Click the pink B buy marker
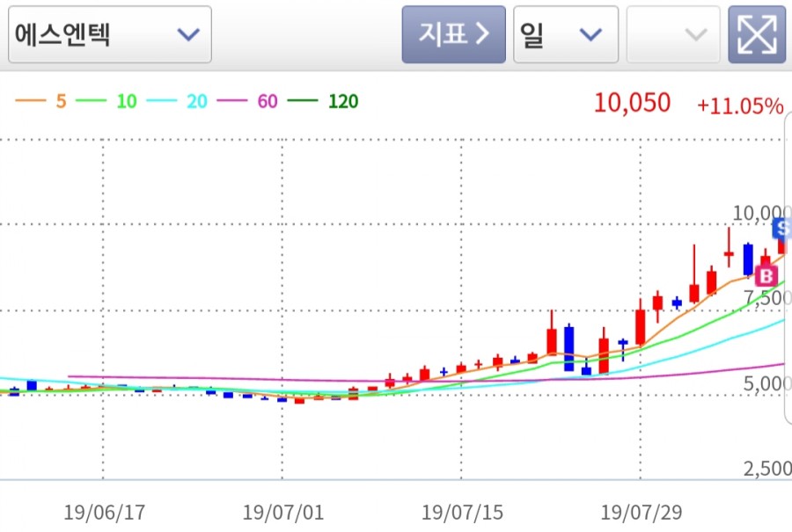Screen dimensions: 792x532 coord(766,276)
